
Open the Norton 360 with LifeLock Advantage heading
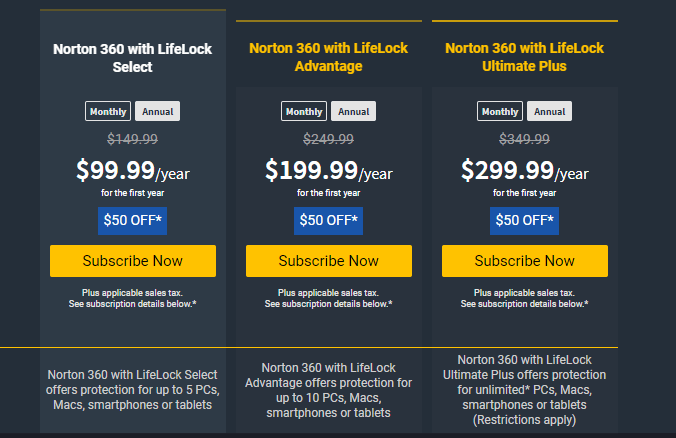(329, 57)
